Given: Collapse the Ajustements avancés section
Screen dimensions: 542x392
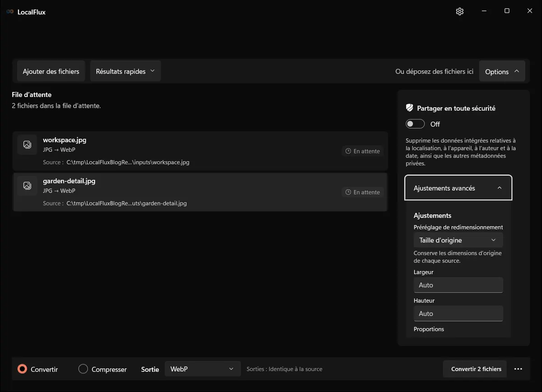Looking at the screenshot, I should click(x=458, y=188).
